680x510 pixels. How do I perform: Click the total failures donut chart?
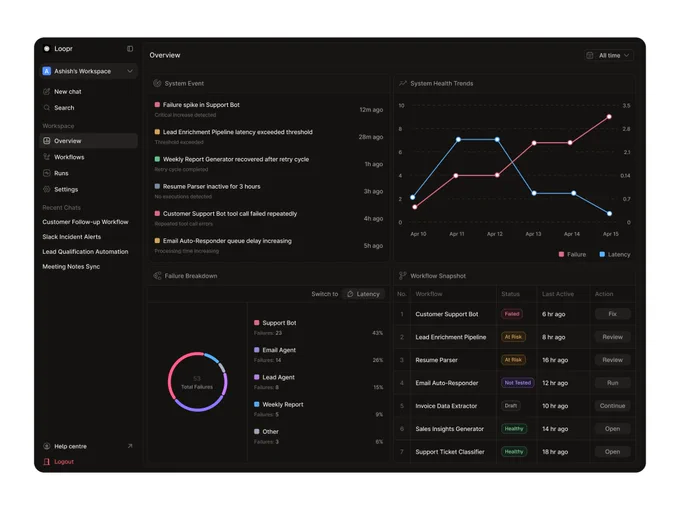point(198,382)
